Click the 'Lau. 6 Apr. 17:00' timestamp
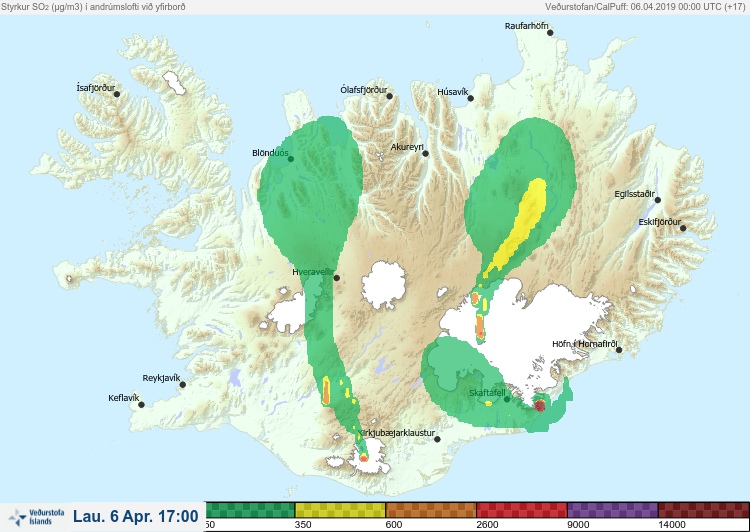The width and height of the screenshot is (750, 532). (x=136, y=516)
